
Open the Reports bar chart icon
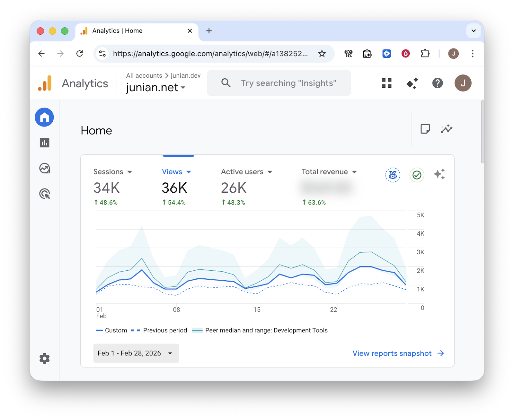pos(44,143)
